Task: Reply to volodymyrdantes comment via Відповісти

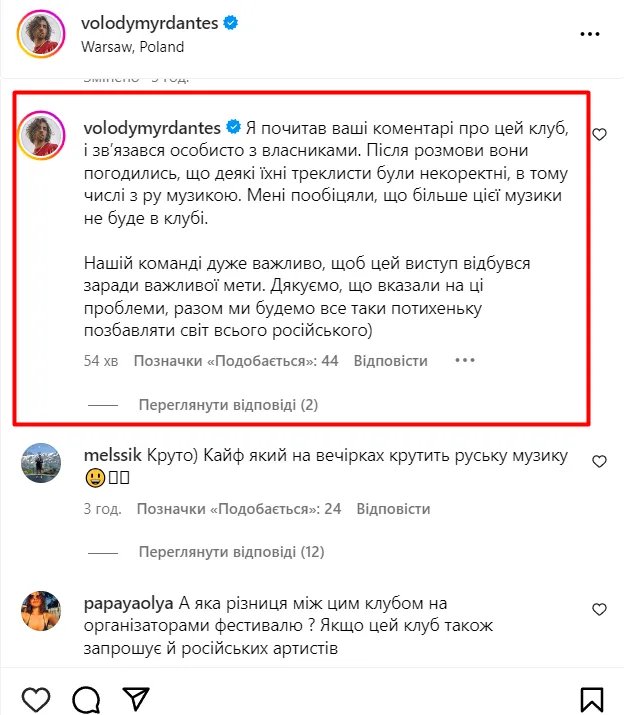Action: click(x=391, y=361)
